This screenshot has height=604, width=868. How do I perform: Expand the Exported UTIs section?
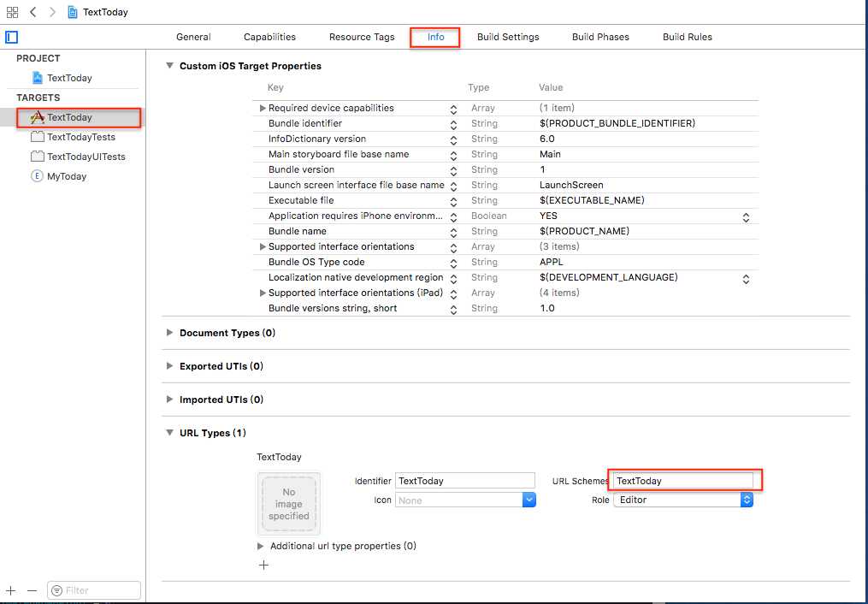click(x=169, y=366)
